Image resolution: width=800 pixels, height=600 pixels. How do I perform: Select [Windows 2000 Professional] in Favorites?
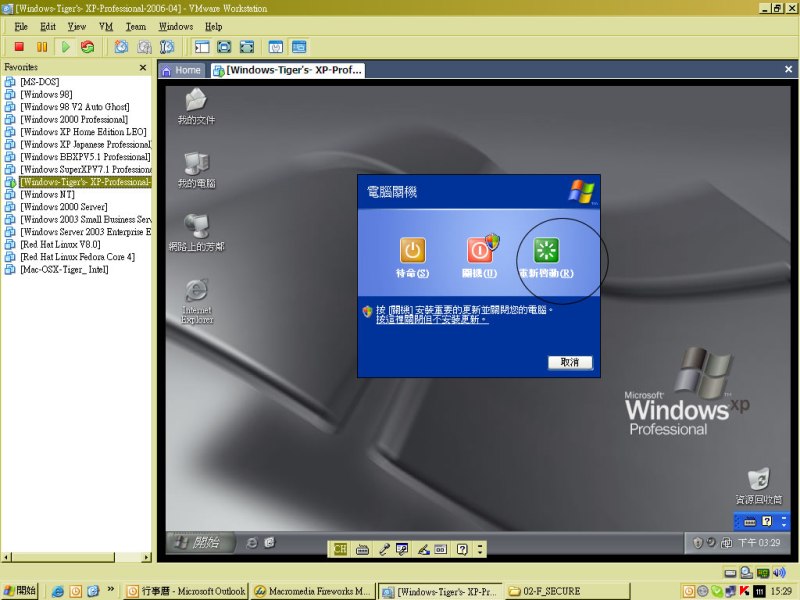(x=74, y=119)
